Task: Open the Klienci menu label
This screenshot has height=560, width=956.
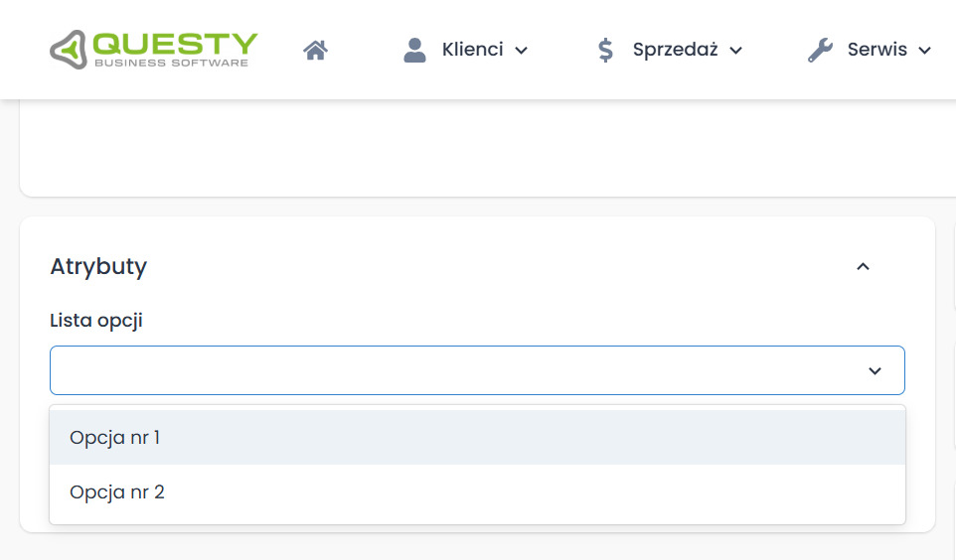Action: (472, 50)
